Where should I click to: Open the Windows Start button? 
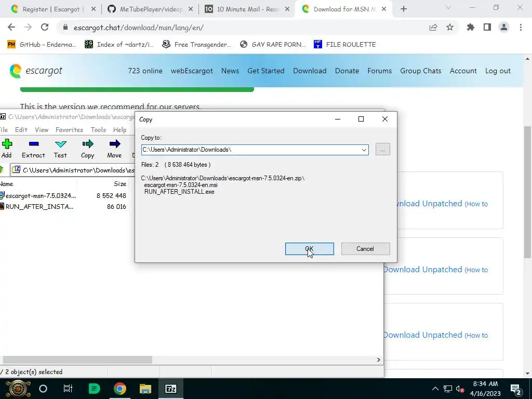coord(18,389)
